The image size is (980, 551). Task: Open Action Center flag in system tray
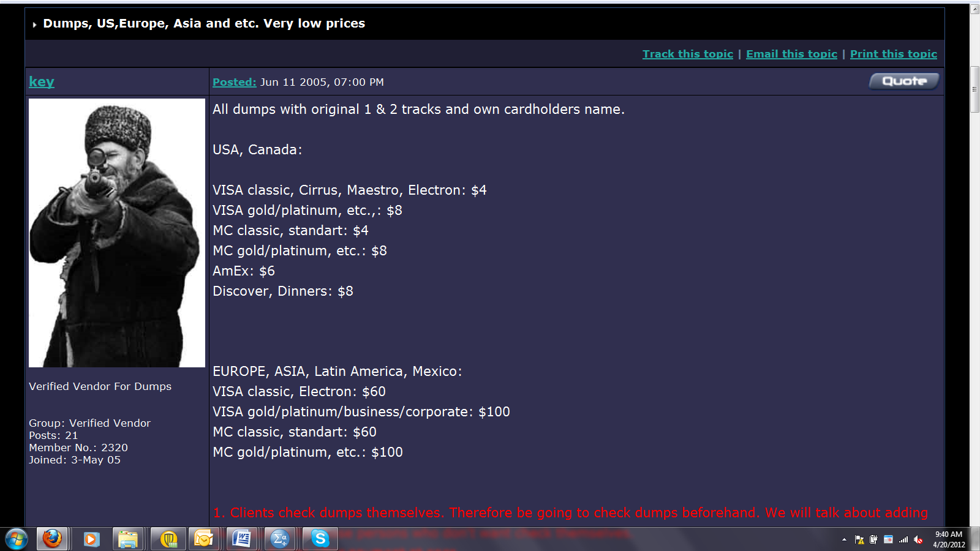[x=859, y=539]
